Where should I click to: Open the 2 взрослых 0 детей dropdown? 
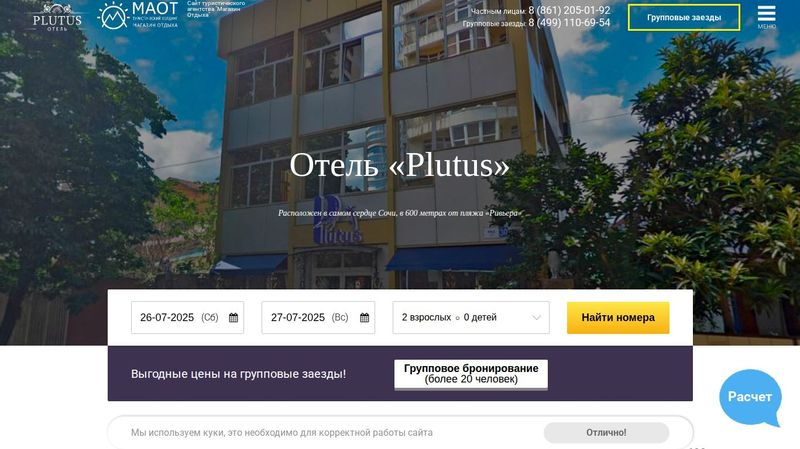point(471,317)
